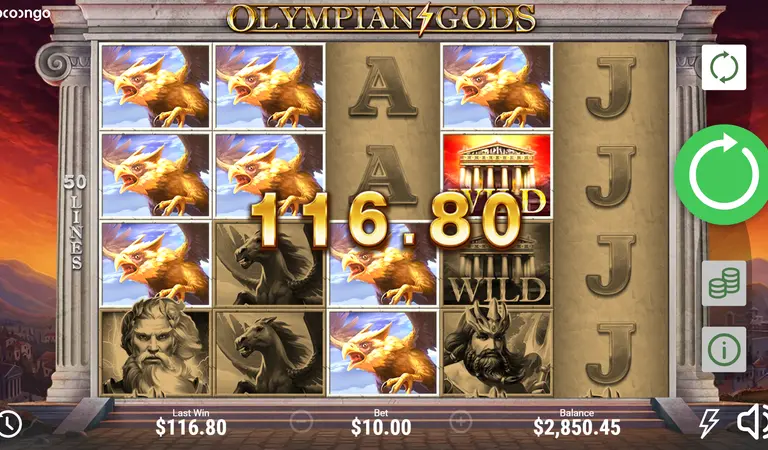This screenshot has width=768, height=450.
Task: Click the Zeus portrait symbol
Action: click(x=155, y=353)
